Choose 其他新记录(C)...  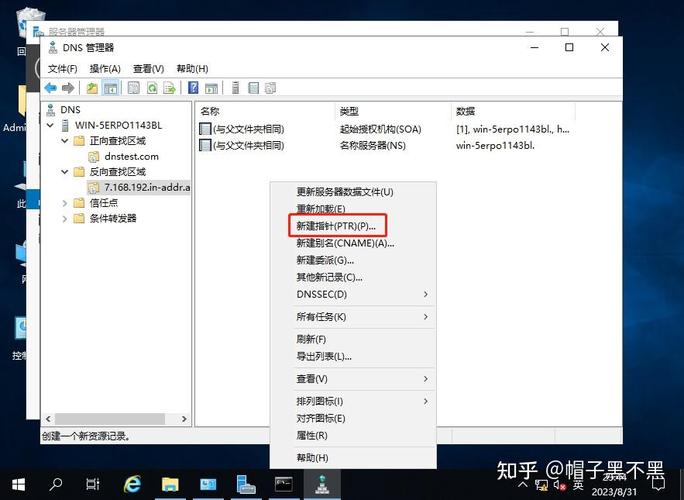tap(353, 277)
